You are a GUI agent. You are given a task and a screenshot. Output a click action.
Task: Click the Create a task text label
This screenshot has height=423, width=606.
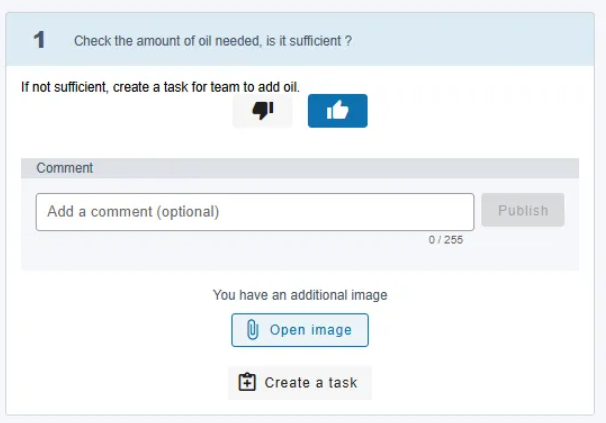click(x=311, y=382)
